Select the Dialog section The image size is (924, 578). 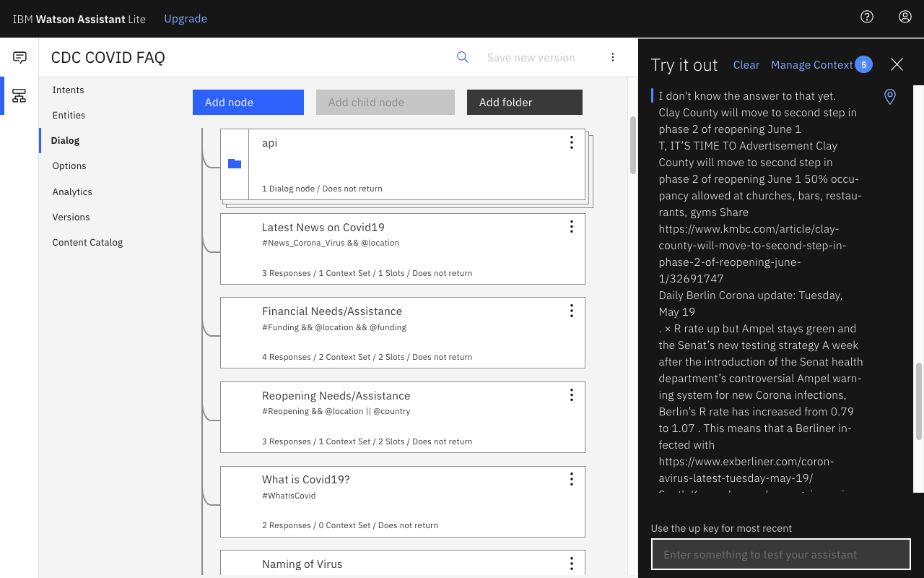[65, 140]
